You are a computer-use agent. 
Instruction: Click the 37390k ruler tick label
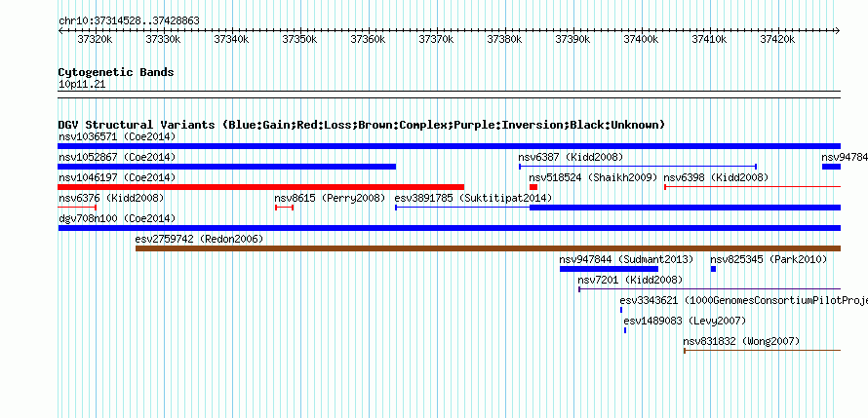(x=573, y=39)
